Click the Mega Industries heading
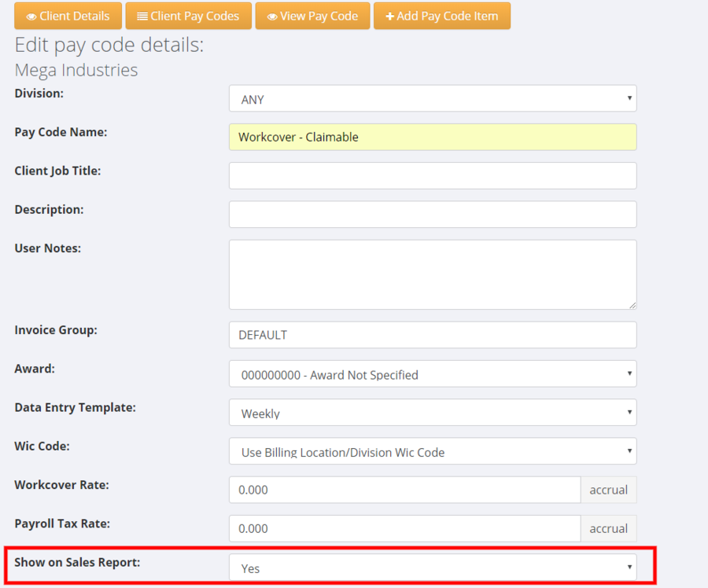Image resolution: width=708 pixels, height=588 pixels. (x=76, y=70)
